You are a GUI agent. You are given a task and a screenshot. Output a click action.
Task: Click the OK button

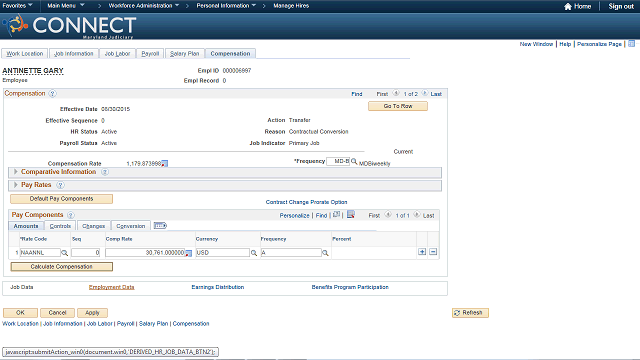coord(20,313)
